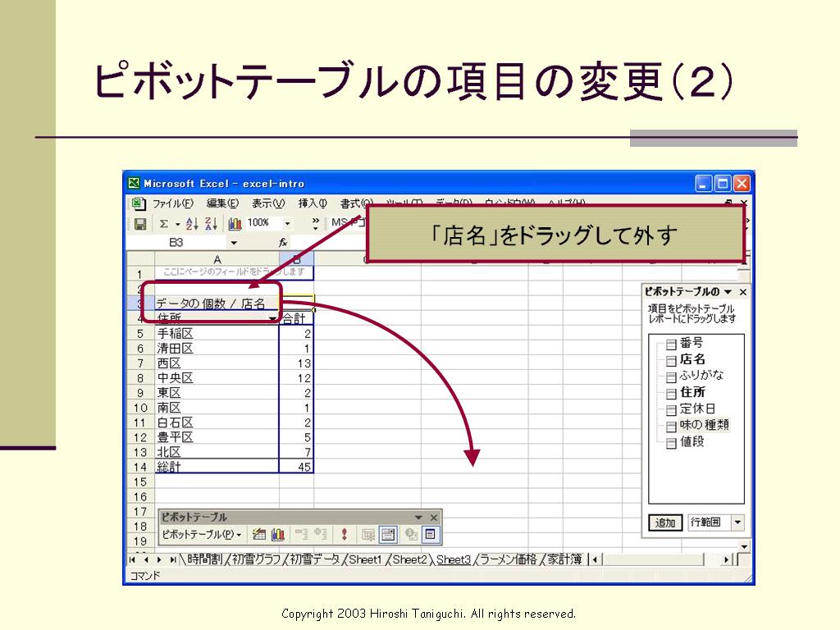Open PivotTable toolbar options arrow
The height and width of the screenshot is (630, 840).
pos(418,518)
